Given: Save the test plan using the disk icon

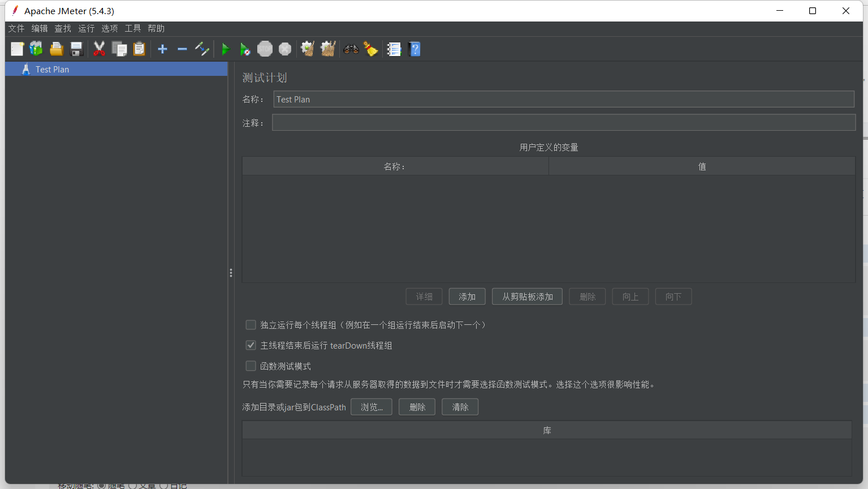Looking at the screenshot, I should [76, 49].
